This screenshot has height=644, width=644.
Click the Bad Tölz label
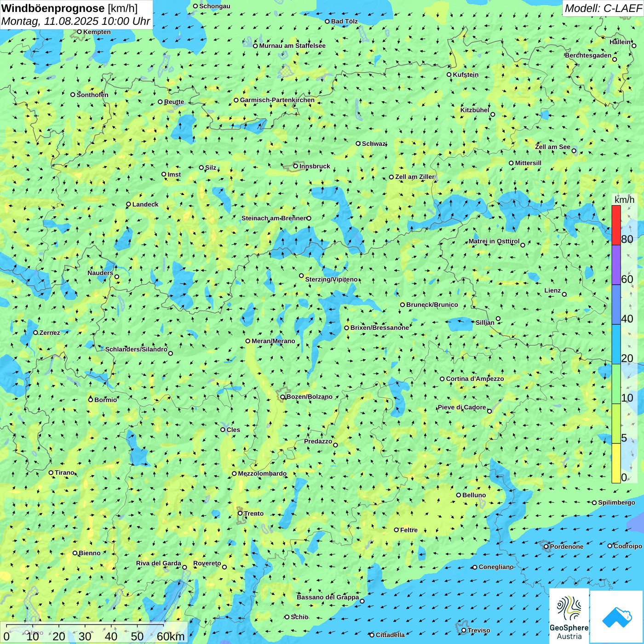[x=344, y=21]
